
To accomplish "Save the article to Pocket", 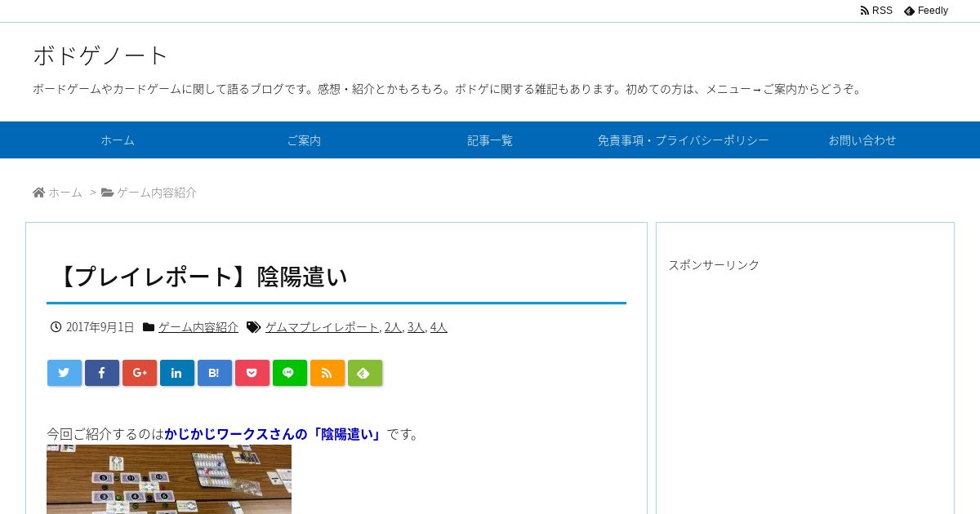I will click(252, 373).
